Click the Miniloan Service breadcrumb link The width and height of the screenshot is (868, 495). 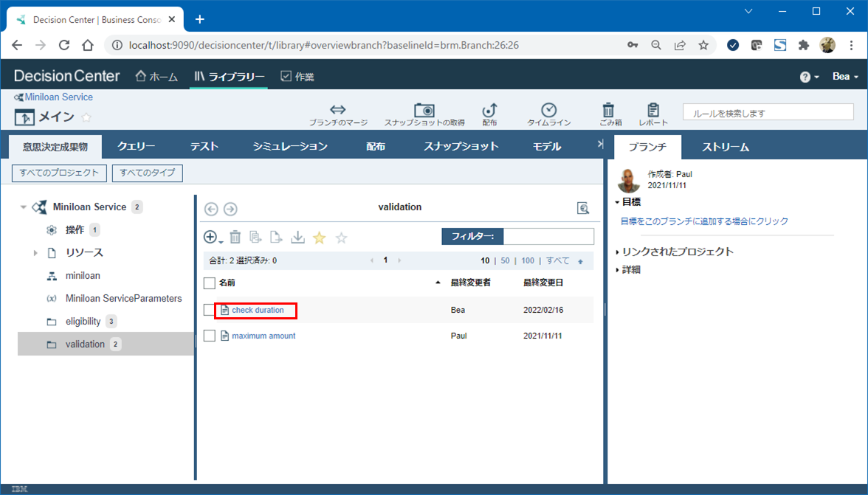(x=59, y=97)
